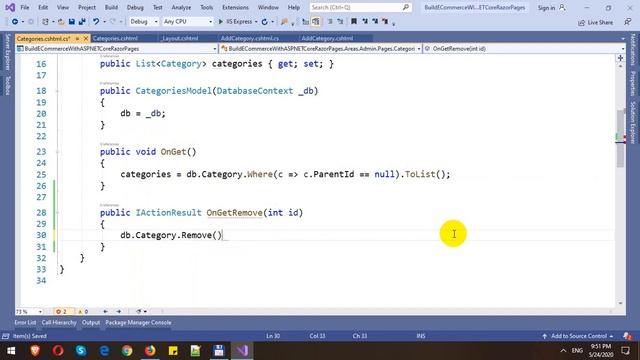Click the Redo toolbar icon

pos(113,22)
